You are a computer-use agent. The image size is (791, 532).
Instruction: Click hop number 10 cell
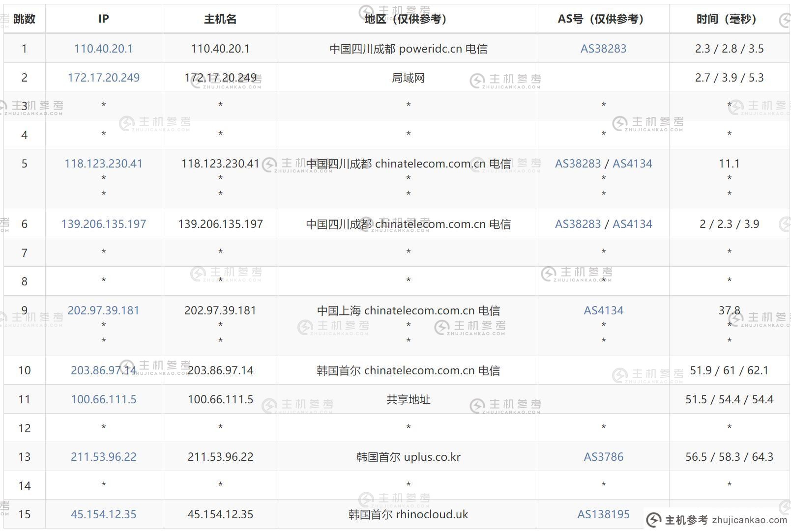(x=24, y=370)
